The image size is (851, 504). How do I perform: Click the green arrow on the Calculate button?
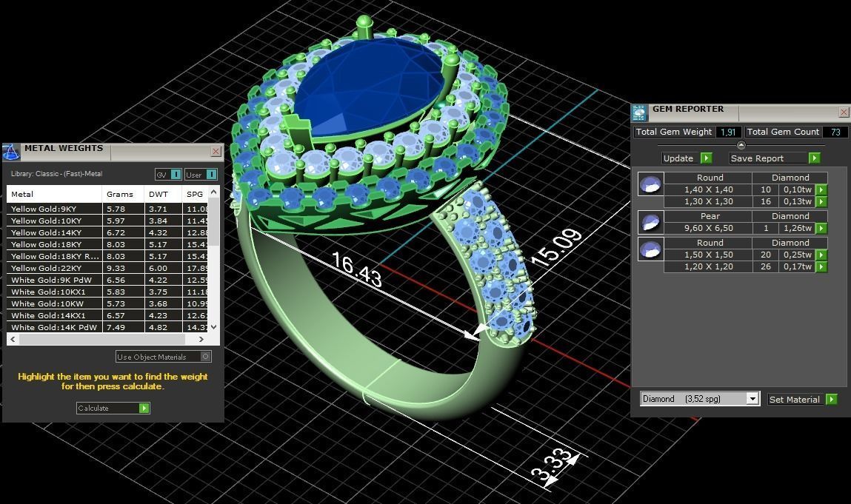point(144,408)
